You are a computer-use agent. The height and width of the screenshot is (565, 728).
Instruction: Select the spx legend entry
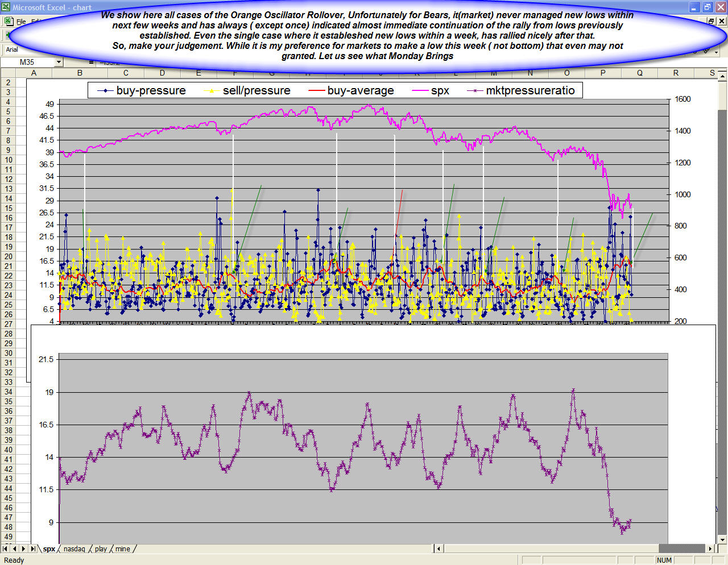pos(430,90)
